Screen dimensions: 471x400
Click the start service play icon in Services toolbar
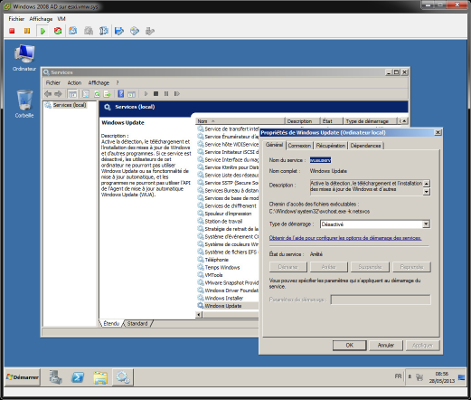coord(146,94)
